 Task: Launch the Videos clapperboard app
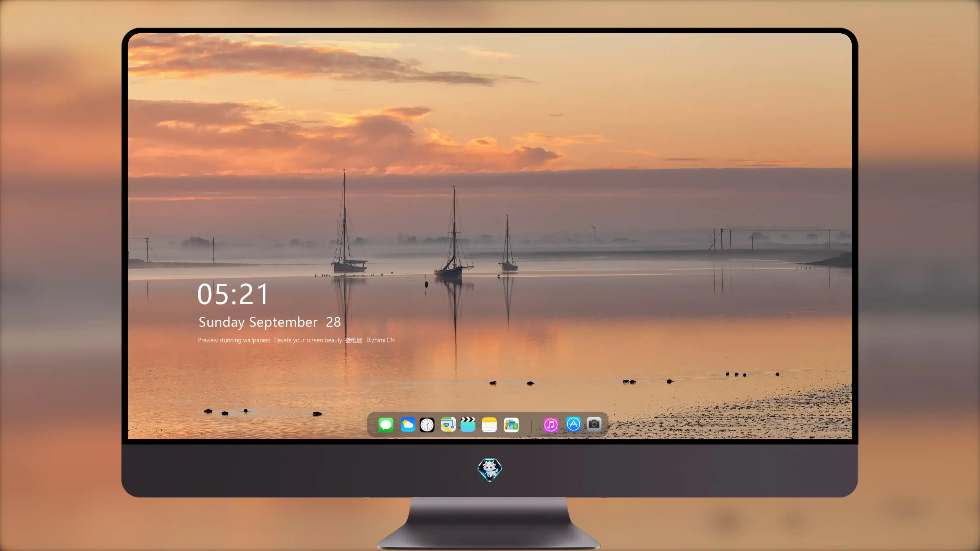pos(468,424)
